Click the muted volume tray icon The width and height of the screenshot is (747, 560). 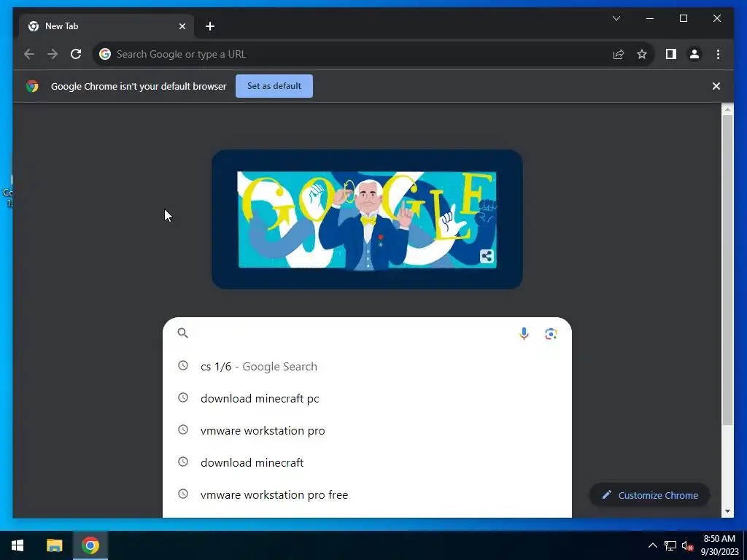coord(687,545)
